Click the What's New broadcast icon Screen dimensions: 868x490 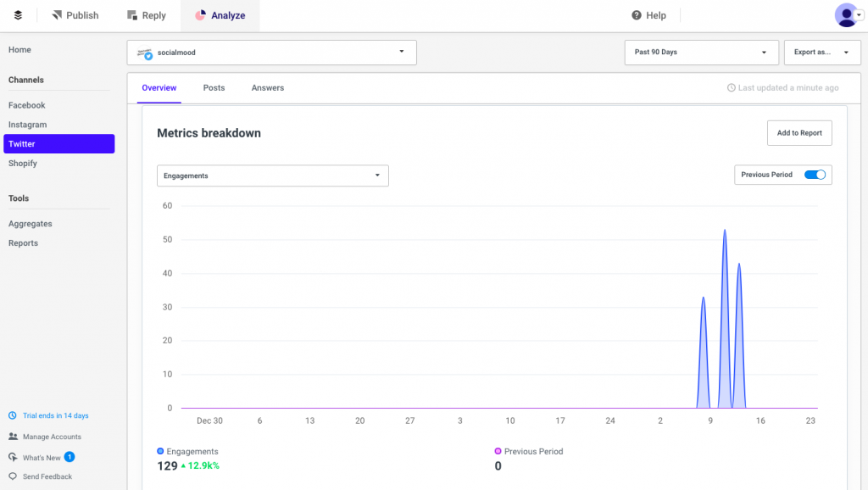point(13,457)
